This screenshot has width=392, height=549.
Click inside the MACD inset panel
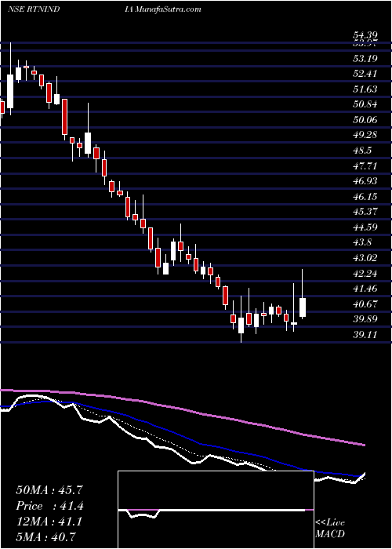tap(216, 510)
